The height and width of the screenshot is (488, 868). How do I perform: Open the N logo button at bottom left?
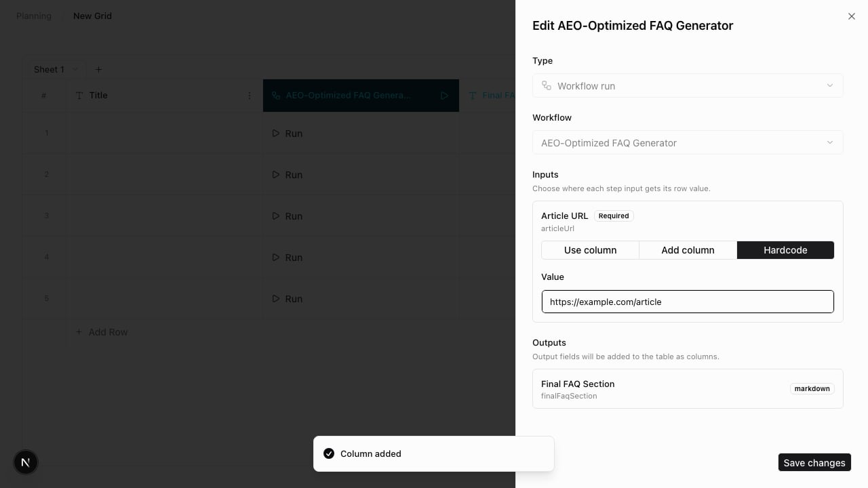[x=26, y=462]
